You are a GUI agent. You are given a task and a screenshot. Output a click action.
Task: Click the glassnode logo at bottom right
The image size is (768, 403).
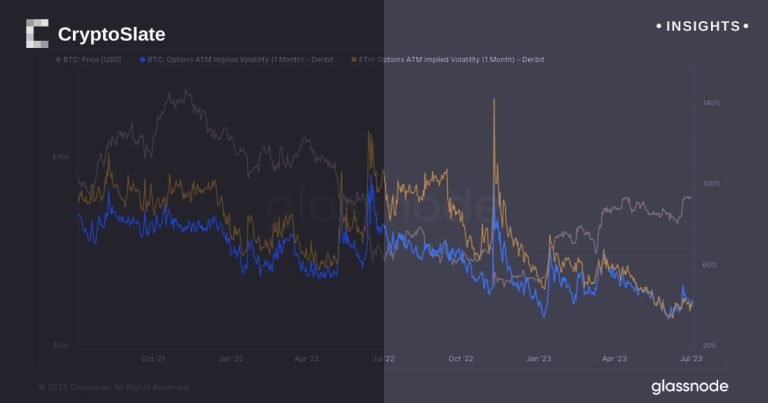coord(689,386)
